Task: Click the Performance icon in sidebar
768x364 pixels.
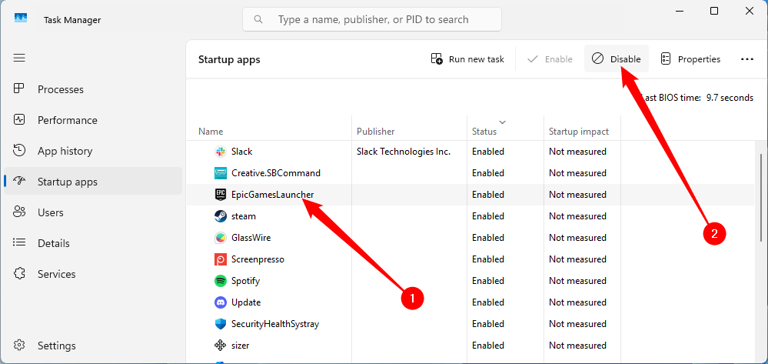Action: pyautogui.click(x=19, y=120)
